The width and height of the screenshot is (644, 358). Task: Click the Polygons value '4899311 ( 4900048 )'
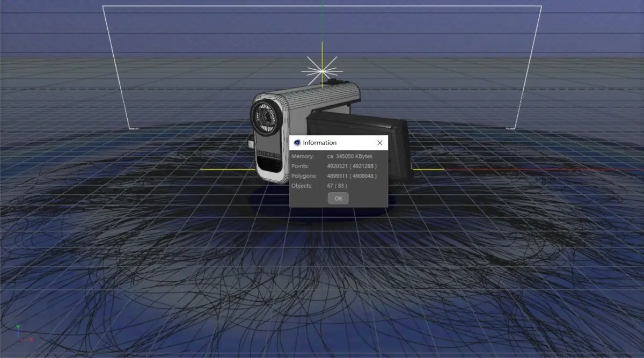(x=352, y=176)
